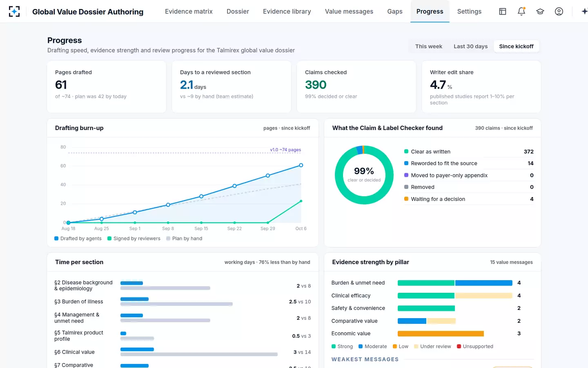Open the Value messages tab
Screen dimensions: 588x368
click(349, 11)
